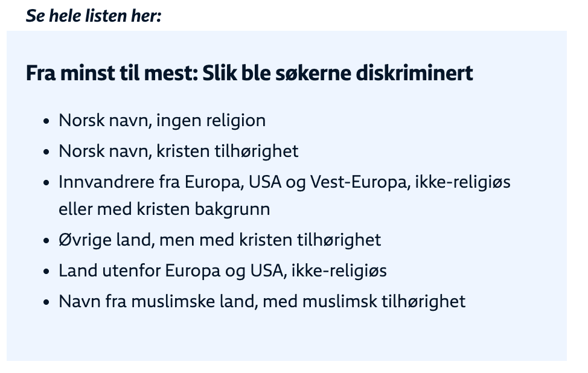
Task: Click the bullet before "Norsk navn, ingen religion"
Action: [x=46, y=121]
